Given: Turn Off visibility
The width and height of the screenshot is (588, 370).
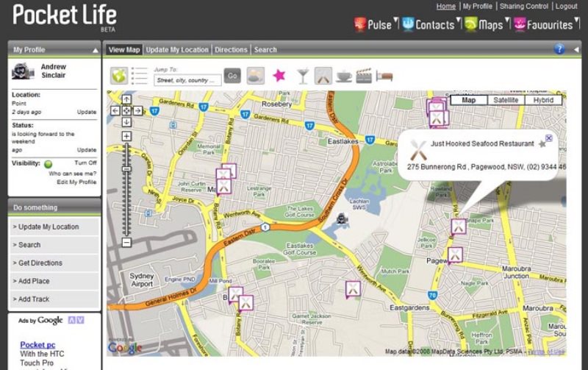Looking at the screenshot, I should pyautogui.click(x=85, y=163).
